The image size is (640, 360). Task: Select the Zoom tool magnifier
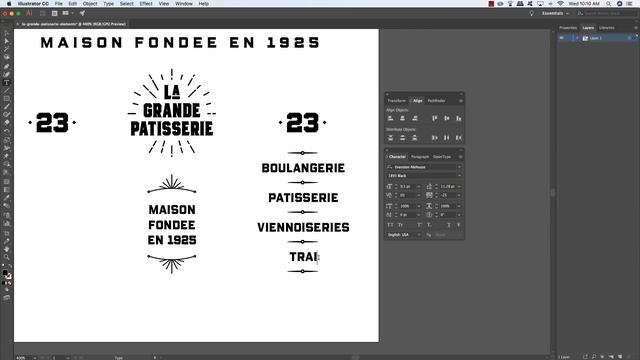pos(7,257)
